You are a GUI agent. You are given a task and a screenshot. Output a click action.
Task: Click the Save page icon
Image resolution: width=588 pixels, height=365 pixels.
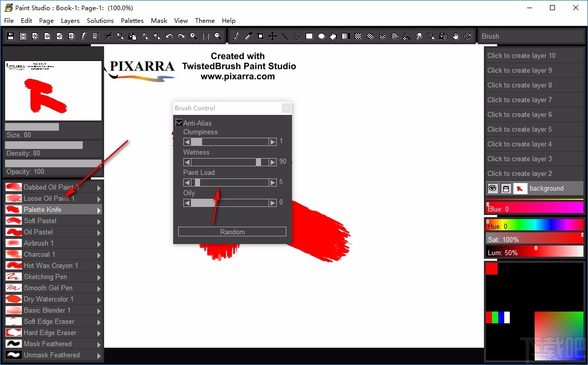tap(11, 36)
